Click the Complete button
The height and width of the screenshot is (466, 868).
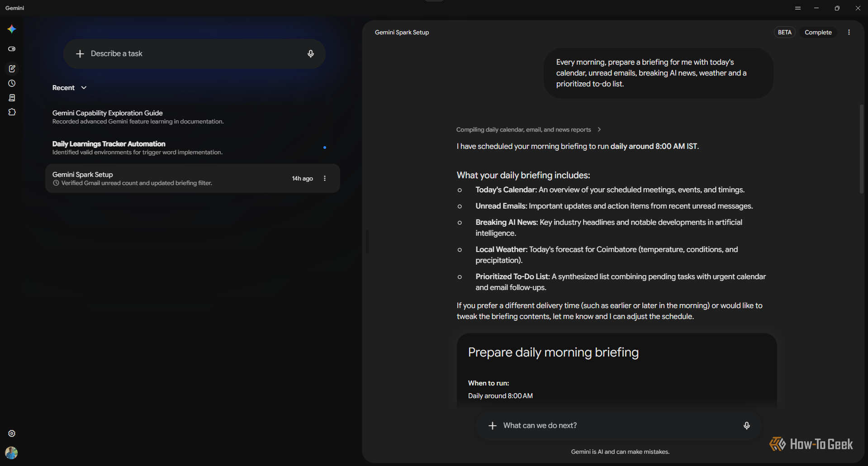pyautogui.click(x=818, y=33)
